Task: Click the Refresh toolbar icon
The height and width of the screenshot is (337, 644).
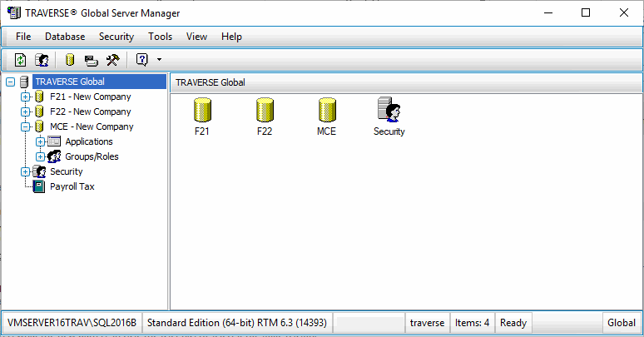Action: coord(20,60)
